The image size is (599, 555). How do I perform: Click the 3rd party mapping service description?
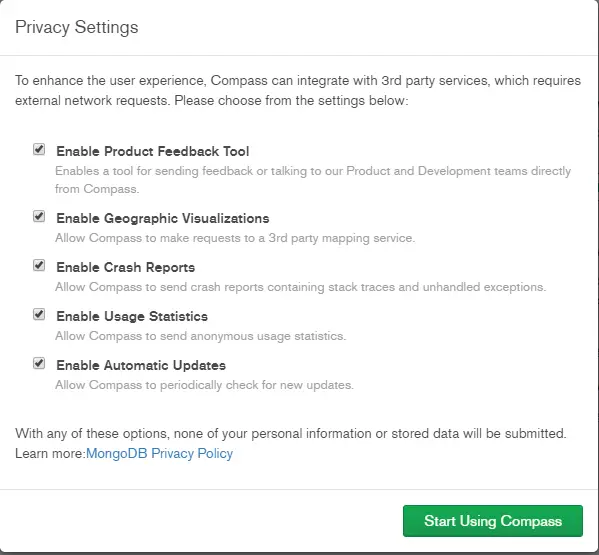pos(235,238)
